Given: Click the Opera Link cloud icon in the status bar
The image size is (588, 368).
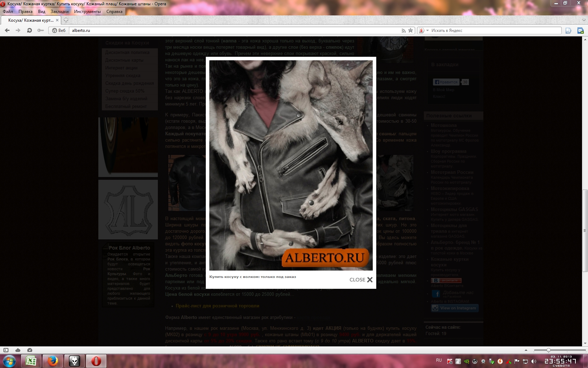Looking at the screenshot, I should coord(18,350).
